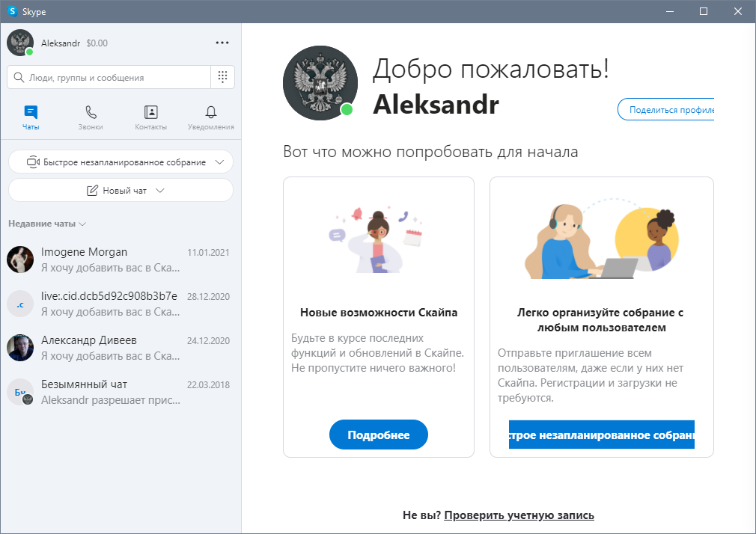Click the search magnifier icon
756x534 pixels.
pyautogui.click(x=19, y=78)
